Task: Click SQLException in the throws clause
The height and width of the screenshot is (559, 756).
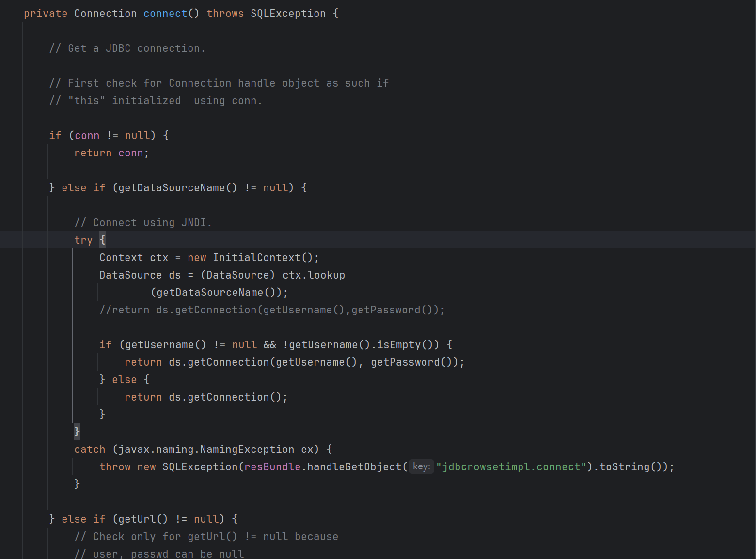Action: pos(288,14)
